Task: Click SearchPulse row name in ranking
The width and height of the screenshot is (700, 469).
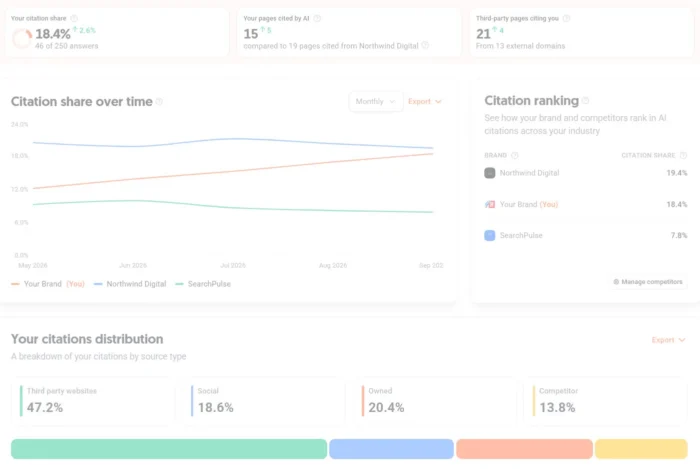Action: tap(521, 235)
